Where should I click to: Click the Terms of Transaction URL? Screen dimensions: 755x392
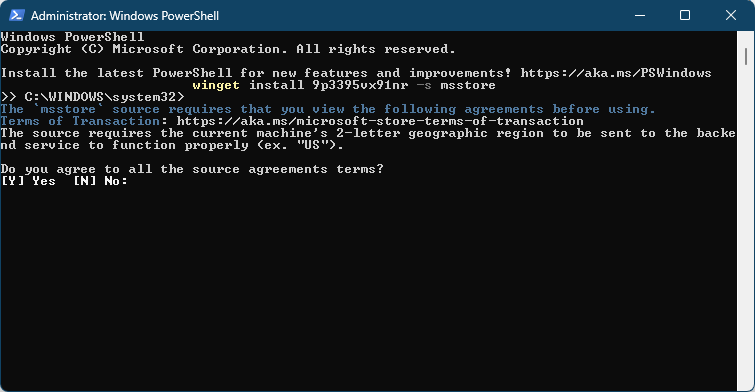(x=380, y=121)
